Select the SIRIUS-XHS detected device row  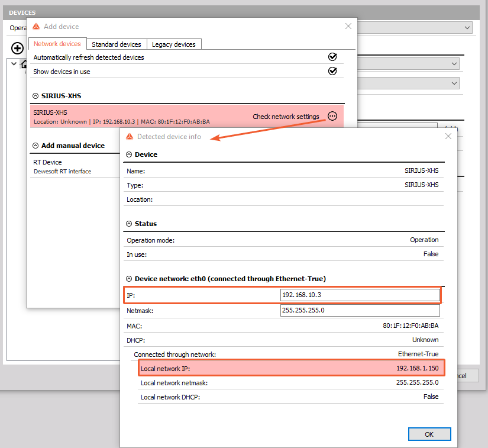tap(187, 117)
